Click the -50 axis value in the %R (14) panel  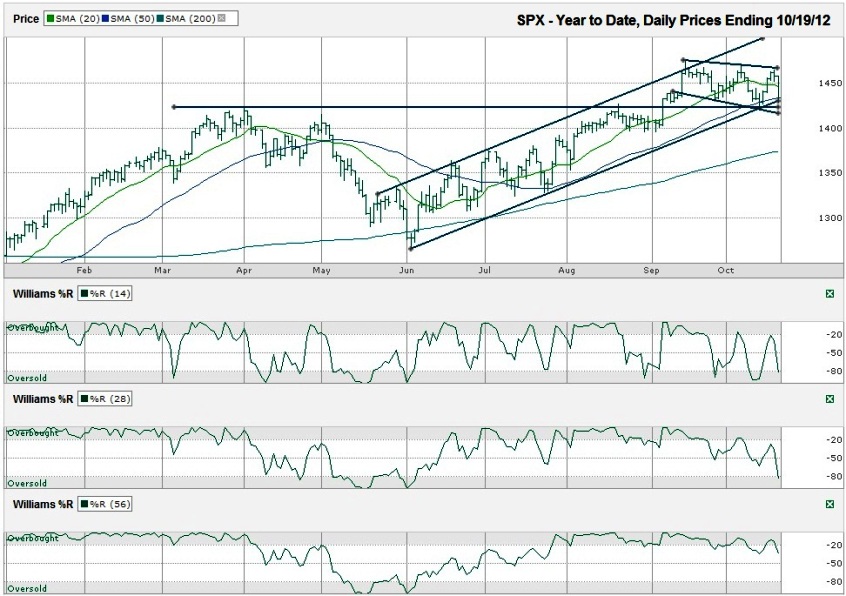click(834, 353)
